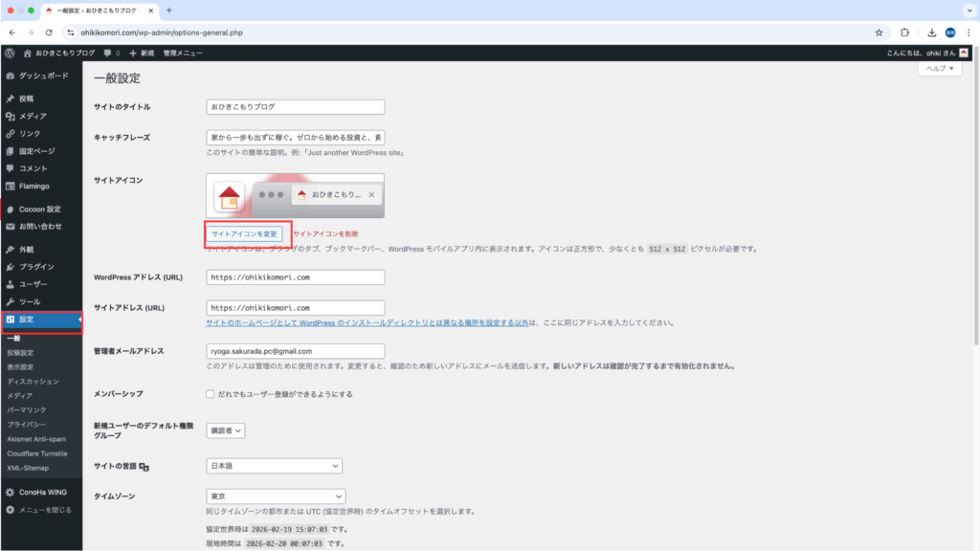This screenshot has height=551, width=980.
Task: Click the Dashboard icon in sidebar
Action: click(x=11, y=75)
